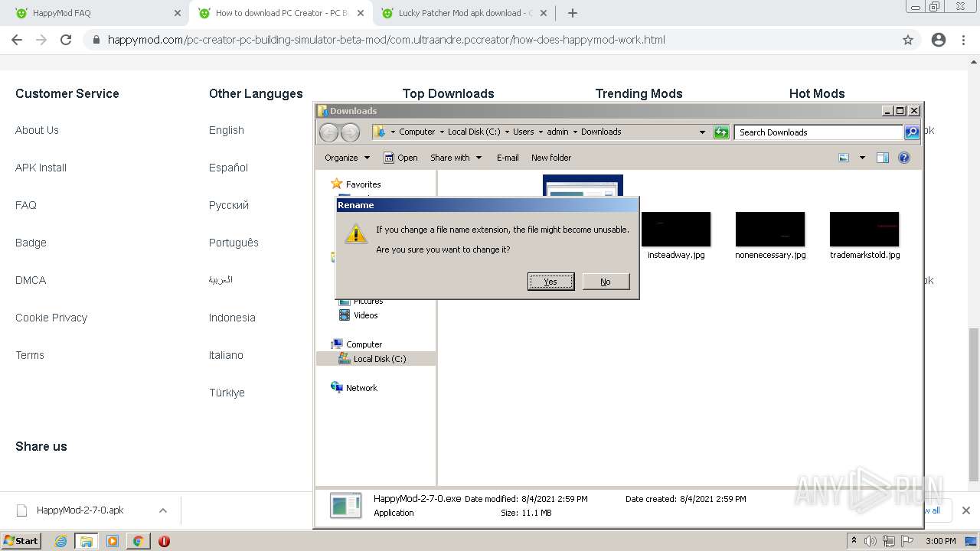This screenshot has height=551, width=980.
Task: Open the FAQ footer link
Action: click(x=26, y=205)
